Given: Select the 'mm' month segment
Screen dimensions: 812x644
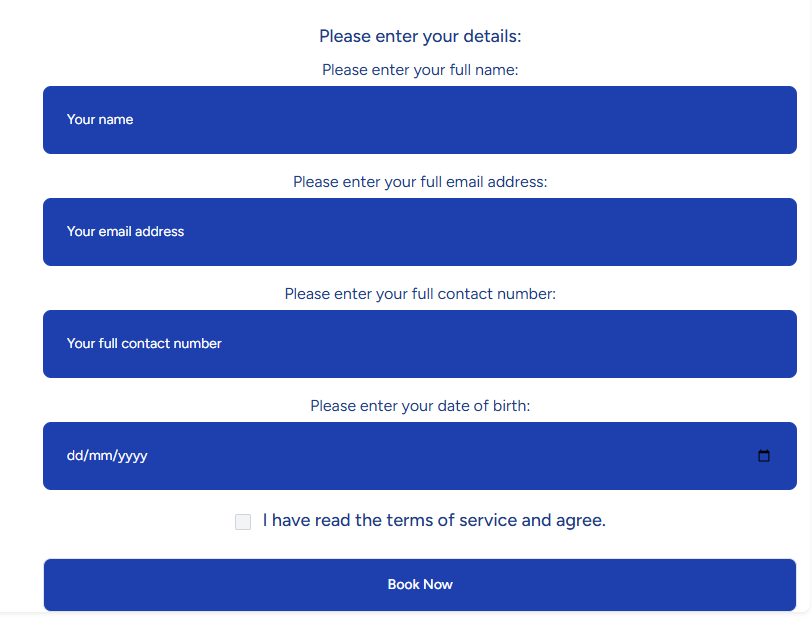Looking at the screenshot, I should pos(100,455).
